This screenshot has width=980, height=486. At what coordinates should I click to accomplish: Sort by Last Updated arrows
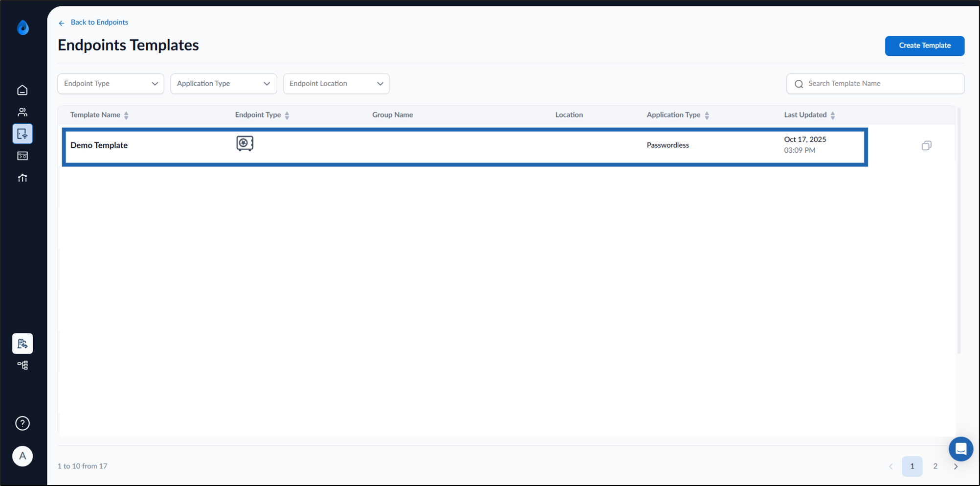833,116
